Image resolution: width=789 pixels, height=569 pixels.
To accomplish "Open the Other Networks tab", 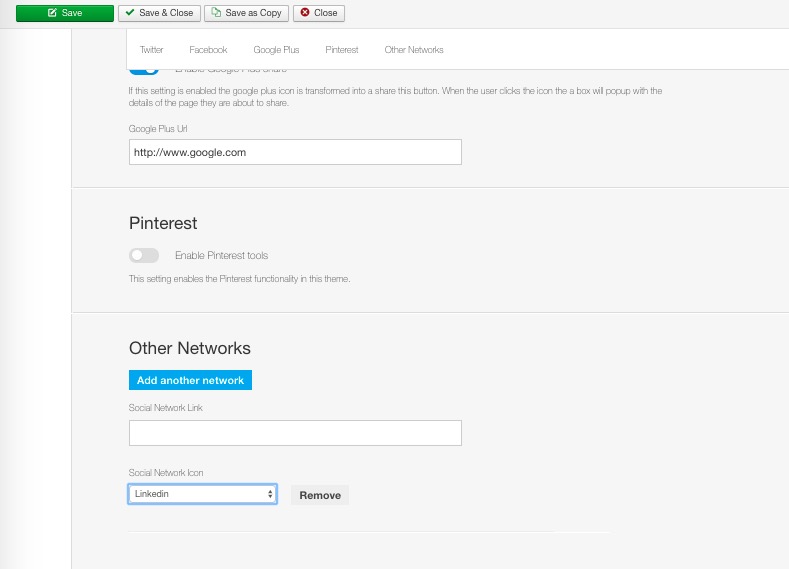I will click(414, 50).
